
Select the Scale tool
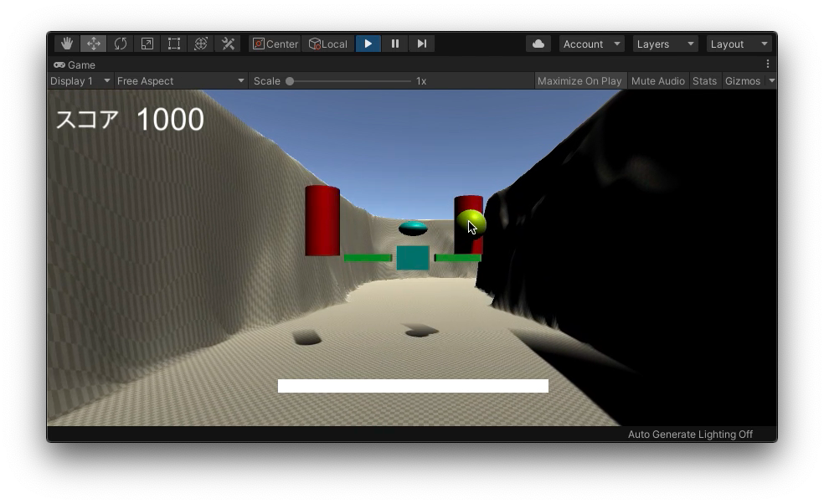[x=147, y=44]
